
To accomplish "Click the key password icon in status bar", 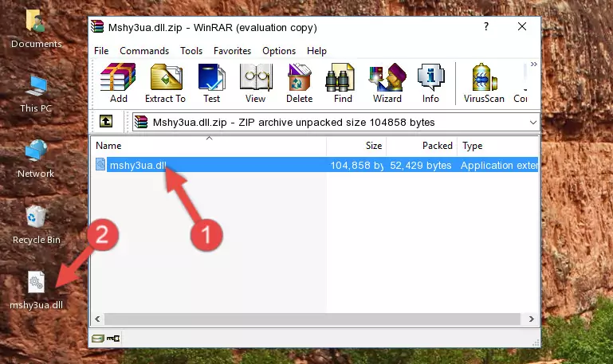I will click(113, 339).
